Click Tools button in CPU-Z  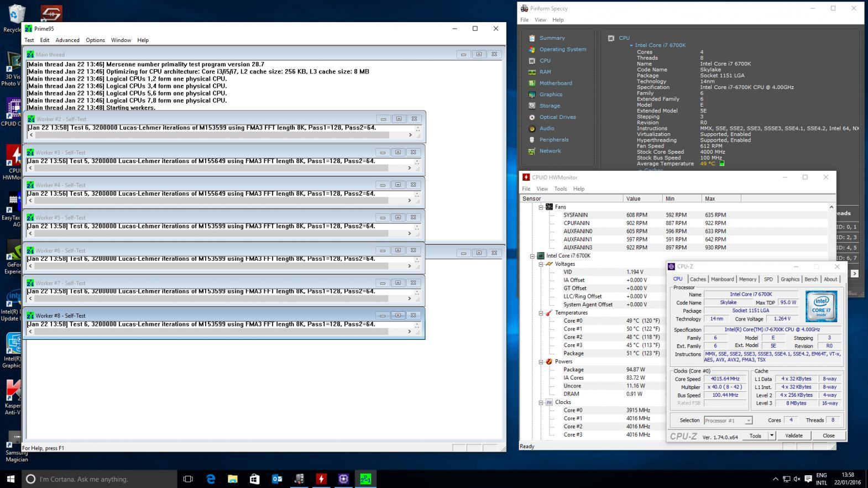pyautogui.click(x=755, y=435)
